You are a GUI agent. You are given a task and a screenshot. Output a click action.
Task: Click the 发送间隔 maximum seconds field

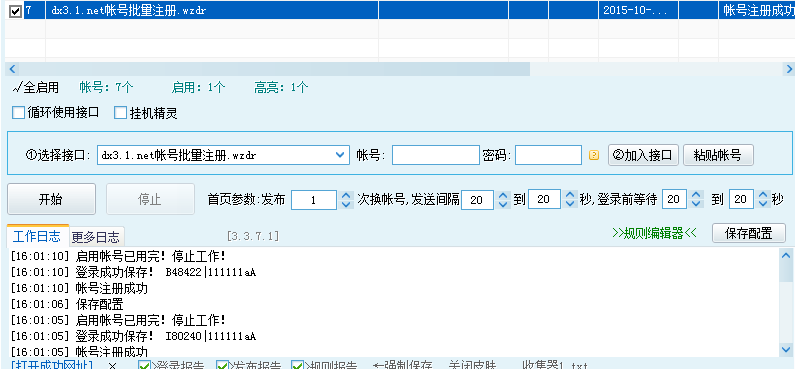coord(544,199)
